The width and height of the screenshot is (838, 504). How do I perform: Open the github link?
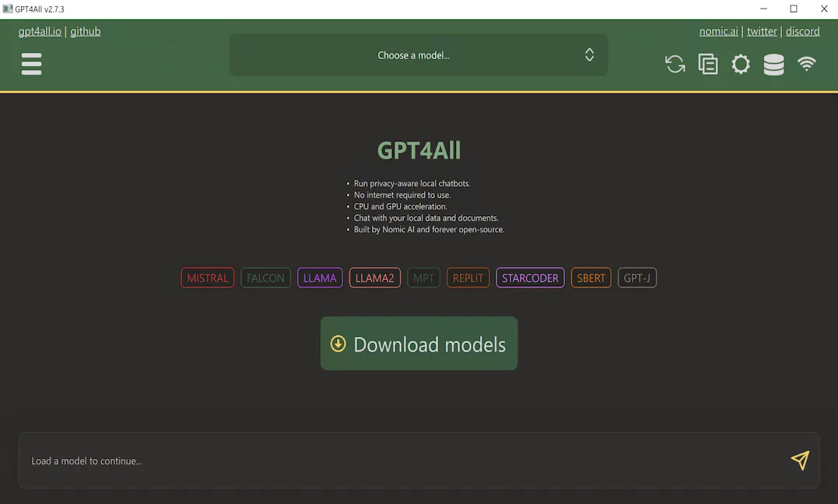click(x=86, y=32)
